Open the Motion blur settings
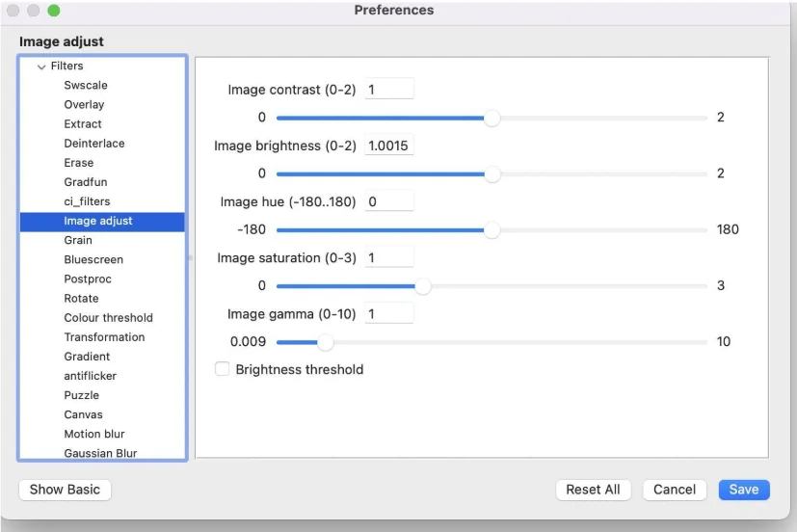The image size is (797, 532). [x=94, y=434]
